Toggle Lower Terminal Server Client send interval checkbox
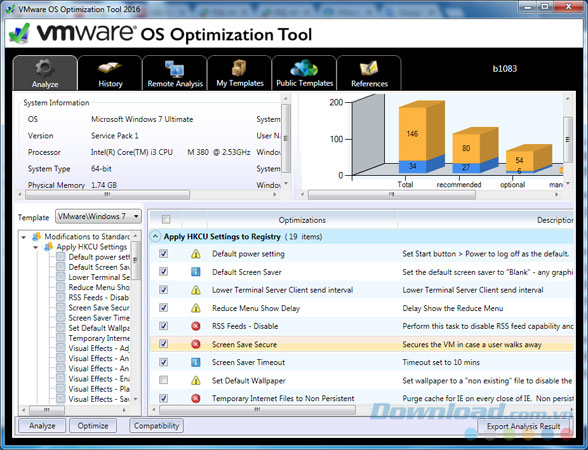588x450 pixels. pos(164,290)
